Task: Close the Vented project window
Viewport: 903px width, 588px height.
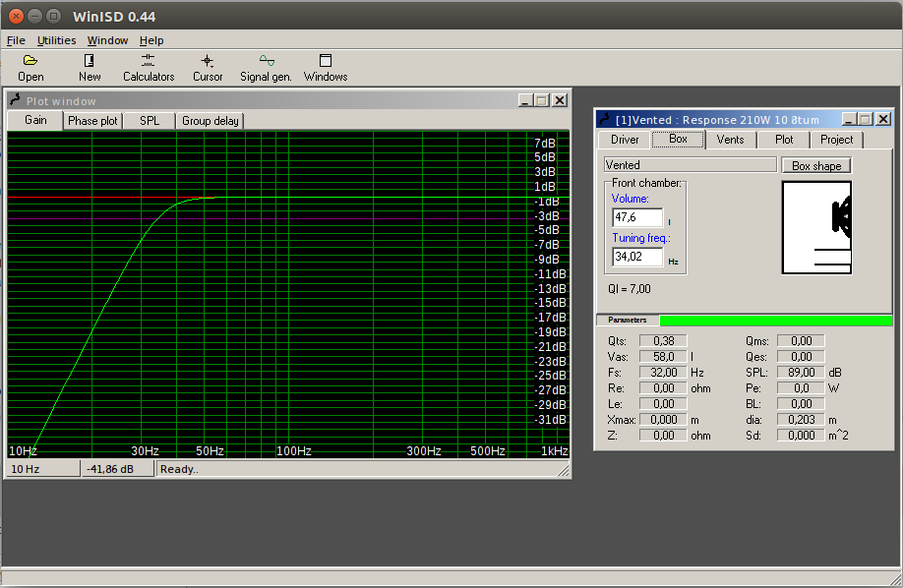Action: point(883,119)
